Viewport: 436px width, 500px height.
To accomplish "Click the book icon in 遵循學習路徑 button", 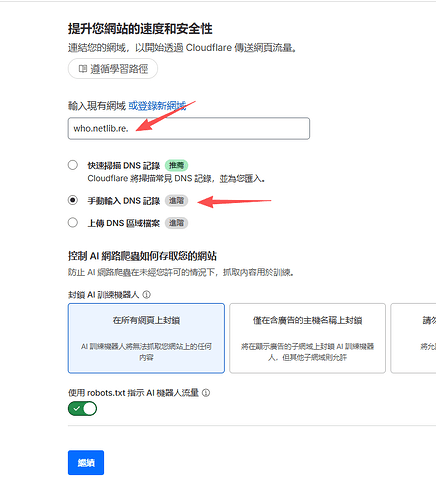I will [x=82, y=69].
